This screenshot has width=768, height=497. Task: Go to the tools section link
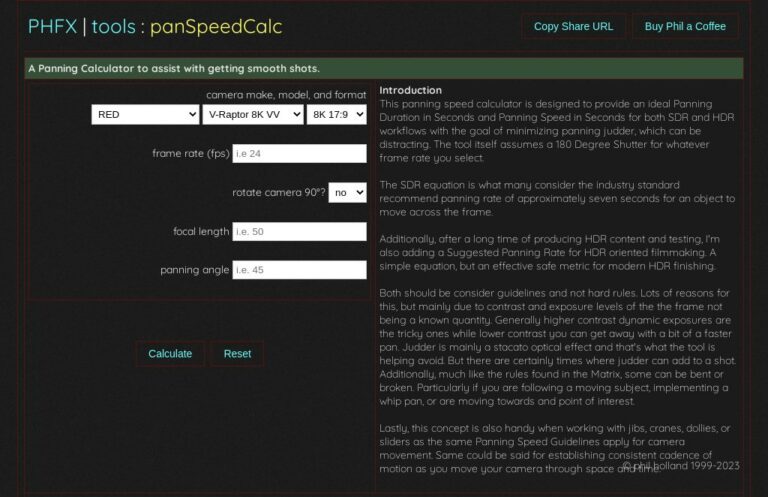tap(114, 26)
